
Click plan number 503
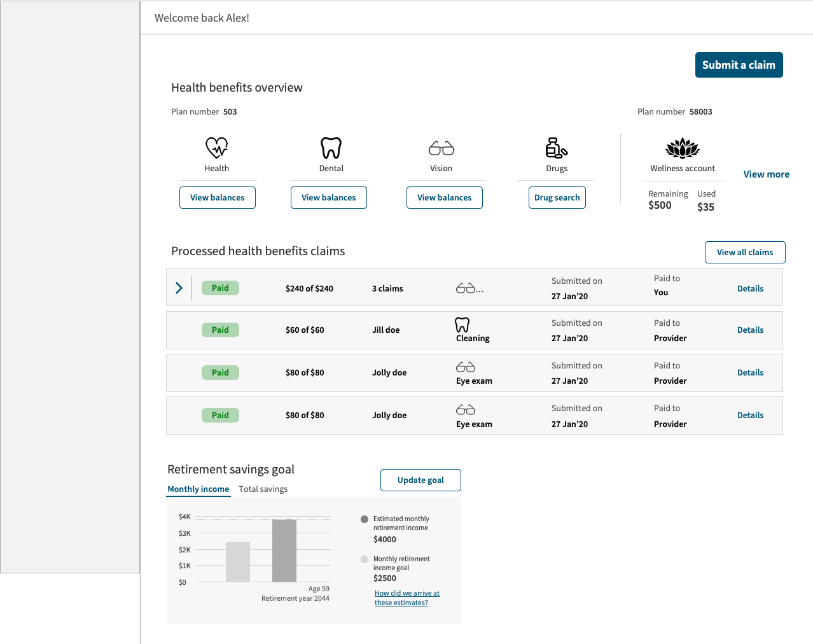click(x=230, y=111)
